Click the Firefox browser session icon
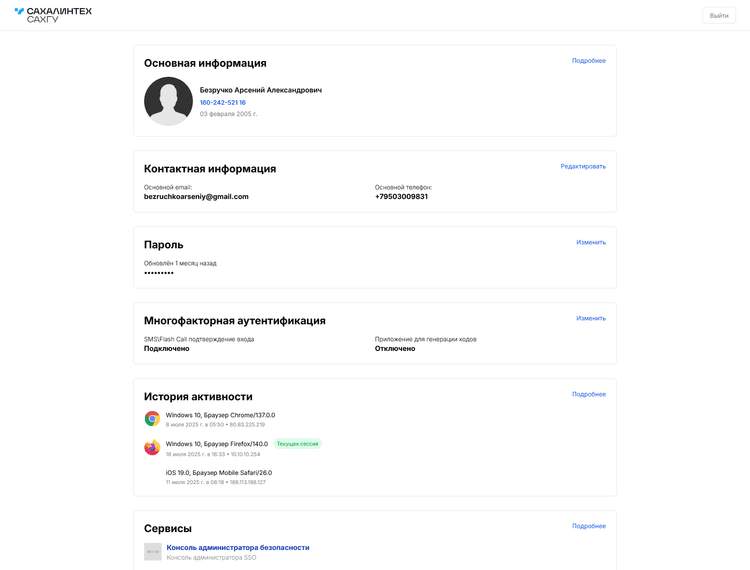 click(152, 448)
